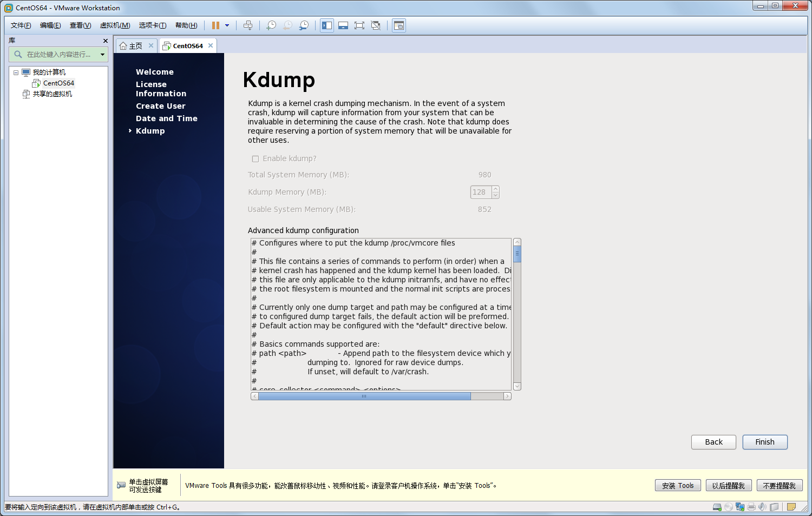The width and height of the screenshot is (812, 516).
Task: Click the Finish button
Action: [765, 442]
